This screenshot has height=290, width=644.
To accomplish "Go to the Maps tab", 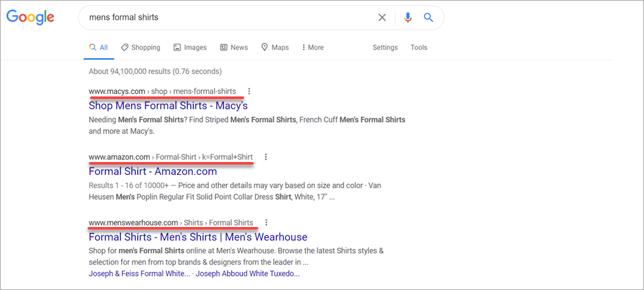I will tap(275, 48).
